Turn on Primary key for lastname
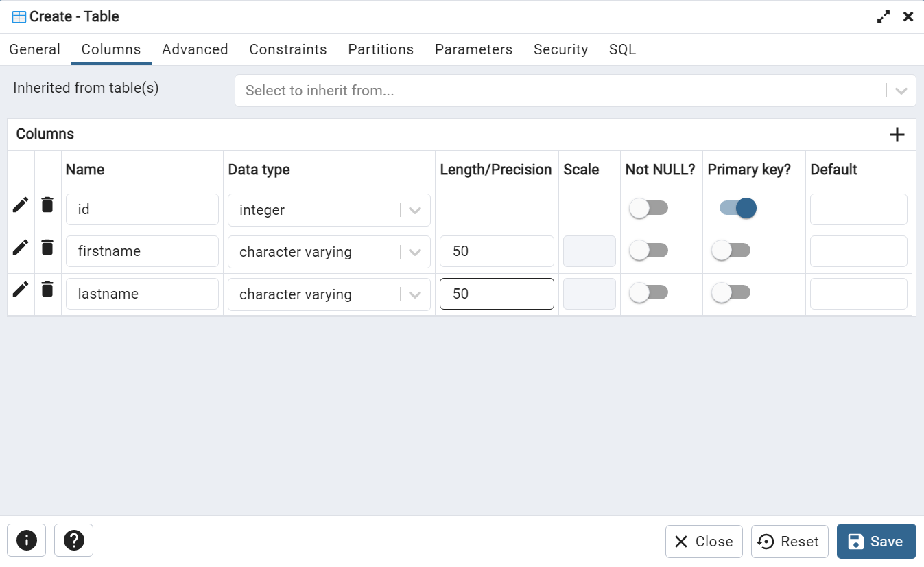This screenshot has width=924, height=567. point(731,293)
